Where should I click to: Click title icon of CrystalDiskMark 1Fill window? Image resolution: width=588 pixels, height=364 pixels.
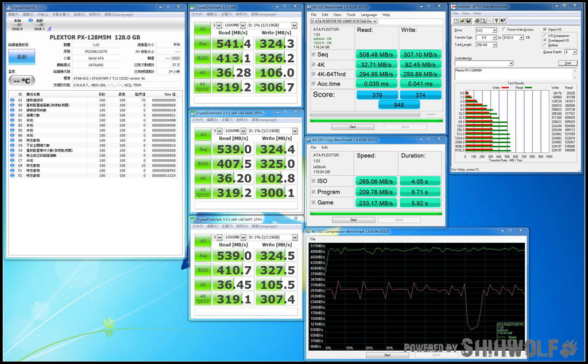pos(193,219)
